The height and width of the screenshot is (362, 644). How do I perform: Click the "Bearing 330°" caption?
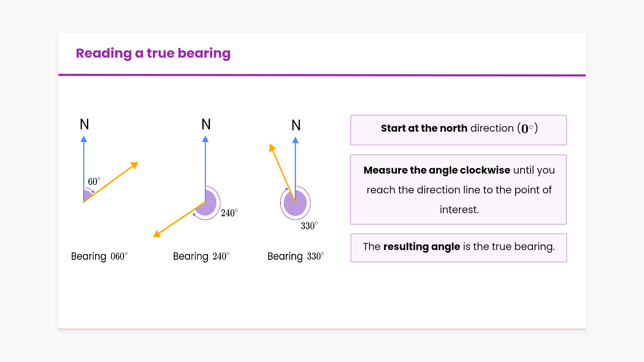coord(296,256)
